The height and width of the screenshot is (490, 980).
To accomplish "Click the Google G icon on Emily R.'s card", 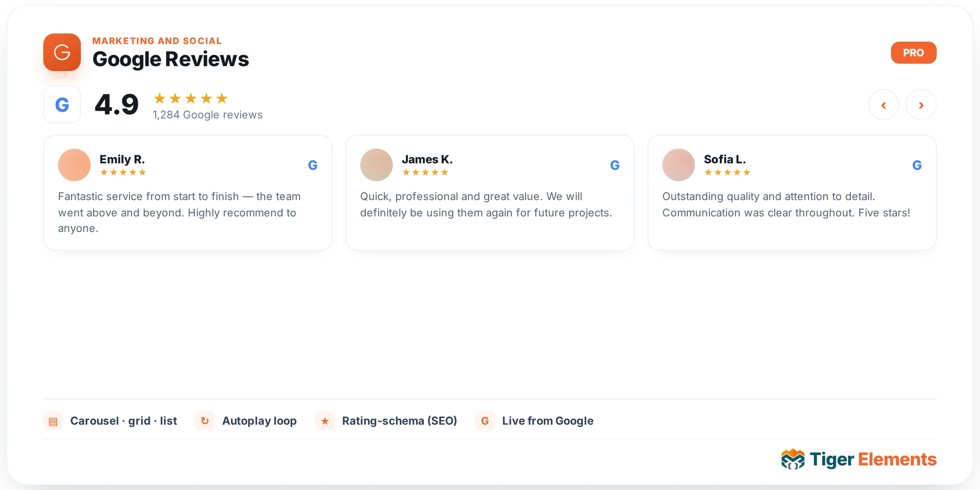I will coord(313,165).
